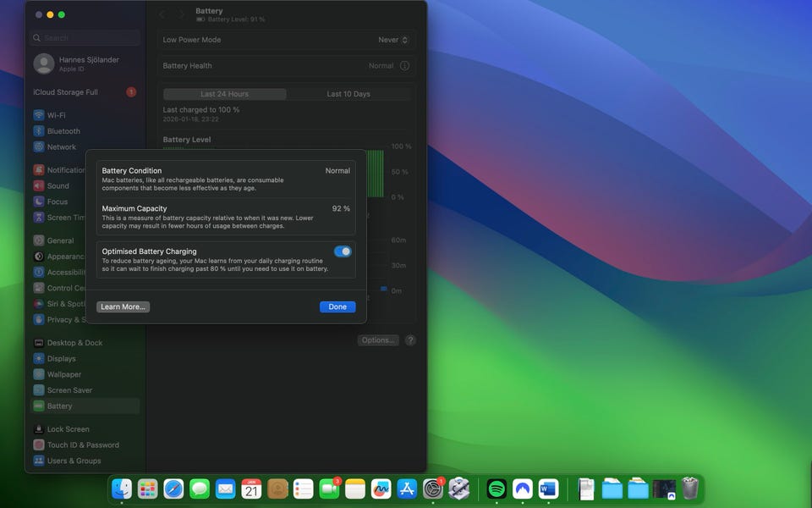The height and width of the screenshot is (508, 812).
Task: Click the Options... button
Action: point(377,340)
